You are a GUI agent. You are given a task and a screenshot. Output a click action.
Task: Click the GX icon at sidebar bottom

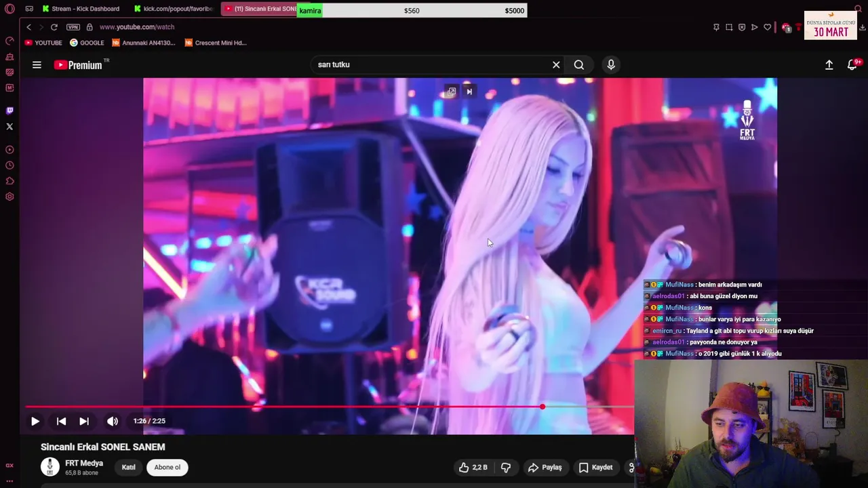pyautogui.click(x=9, y=466)
